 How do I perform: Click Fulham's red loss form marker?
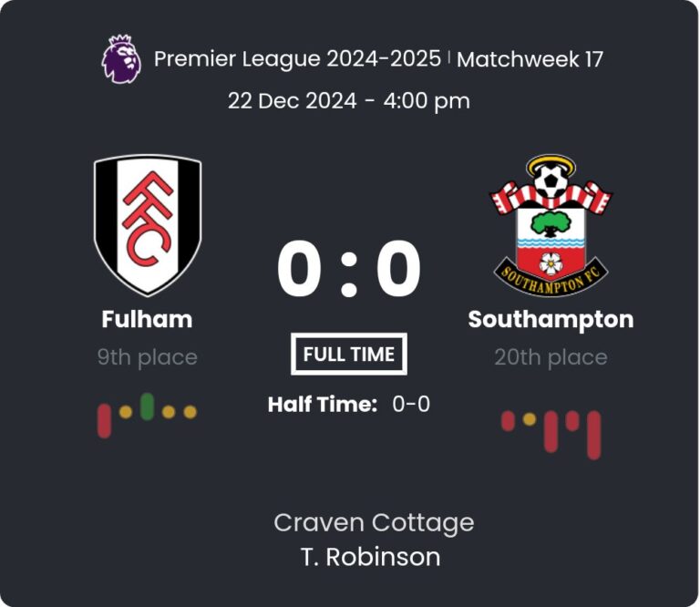(x=104, y=420)
